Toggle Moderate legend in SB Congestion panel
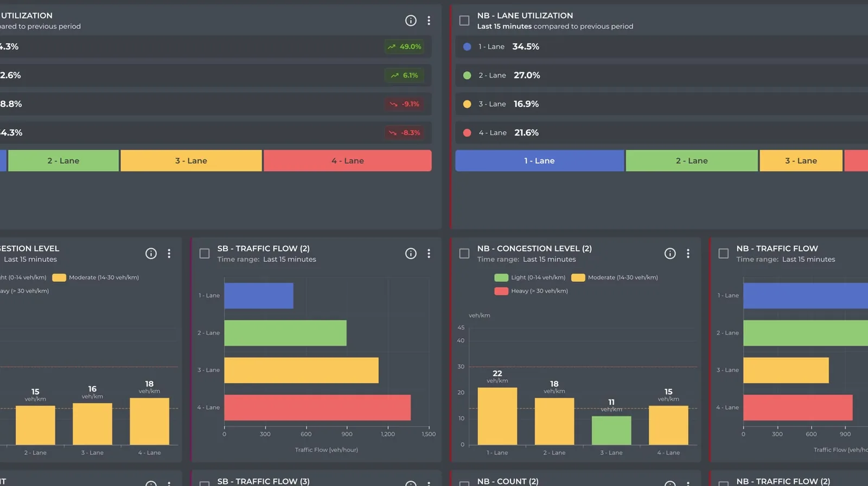The height and width of the screenshot is (486, 868). pyautogui.click(x=95, y=277)
